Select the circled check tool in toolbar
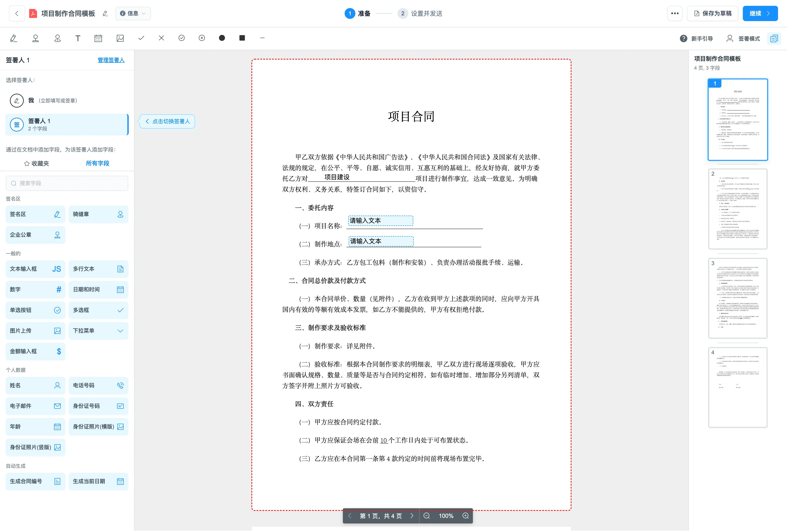The height and width of the screenshot is (532, 787). [182, 38]
